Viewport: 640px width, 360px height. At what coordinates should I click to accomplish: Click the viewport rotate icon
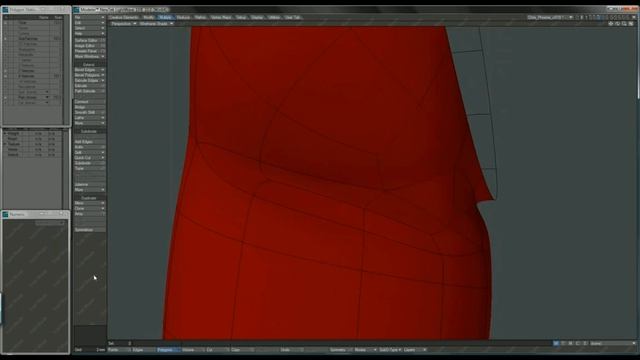click(x=617, y=24)
